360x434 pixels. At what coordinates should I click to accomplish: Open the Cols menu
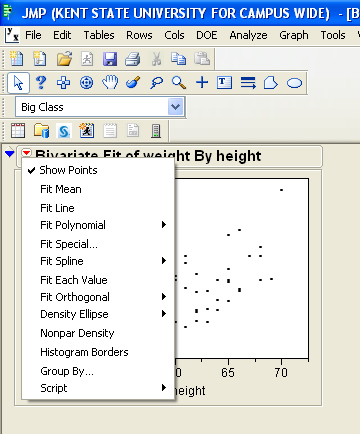point(174,35)
